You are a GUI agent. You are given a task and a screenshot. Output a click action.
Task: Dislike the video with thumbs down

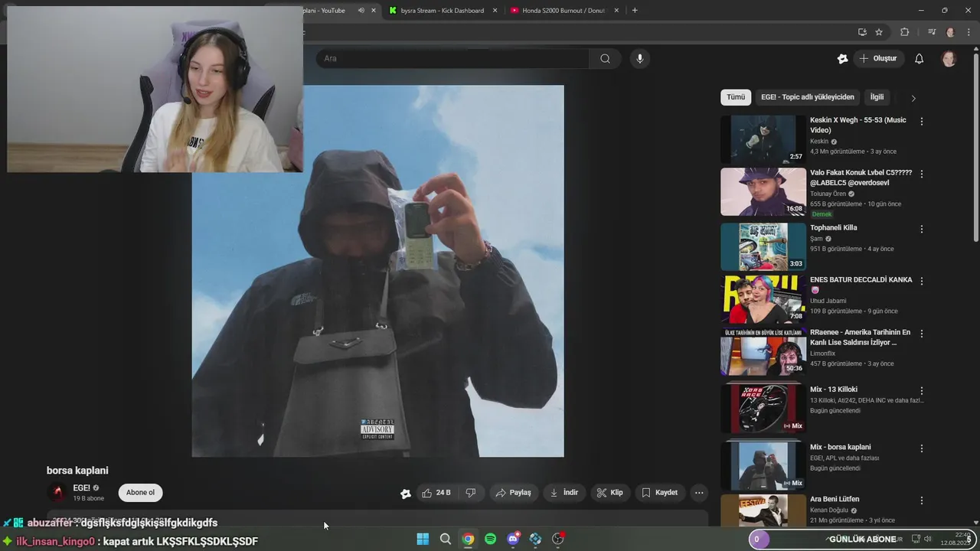coord(471,493)
